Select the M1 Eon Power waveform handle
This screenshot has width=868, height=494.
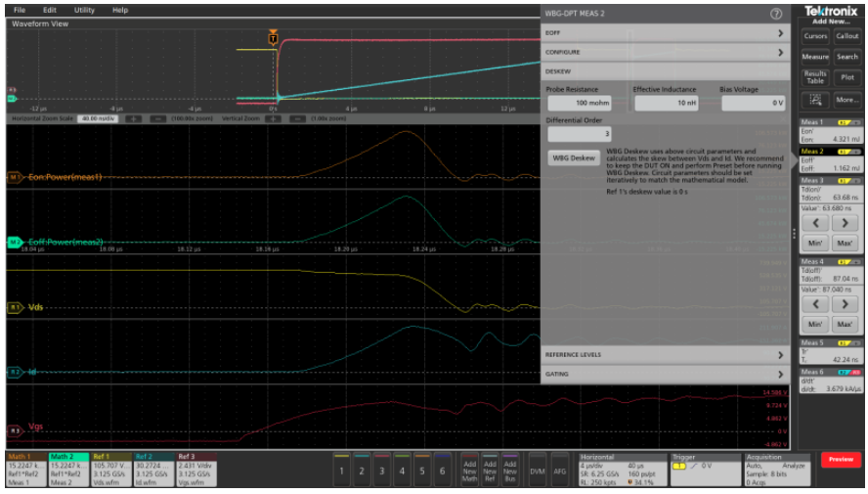point(15,177)
